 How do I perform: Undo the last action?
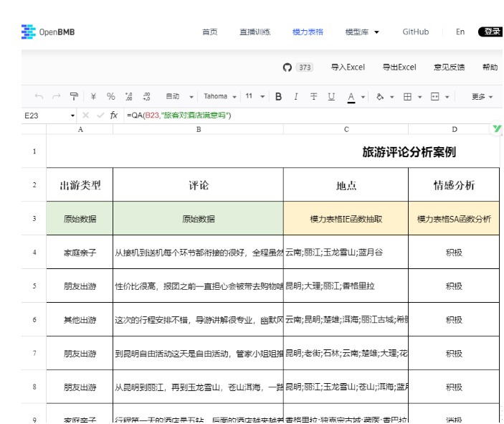tap(39, 96)
